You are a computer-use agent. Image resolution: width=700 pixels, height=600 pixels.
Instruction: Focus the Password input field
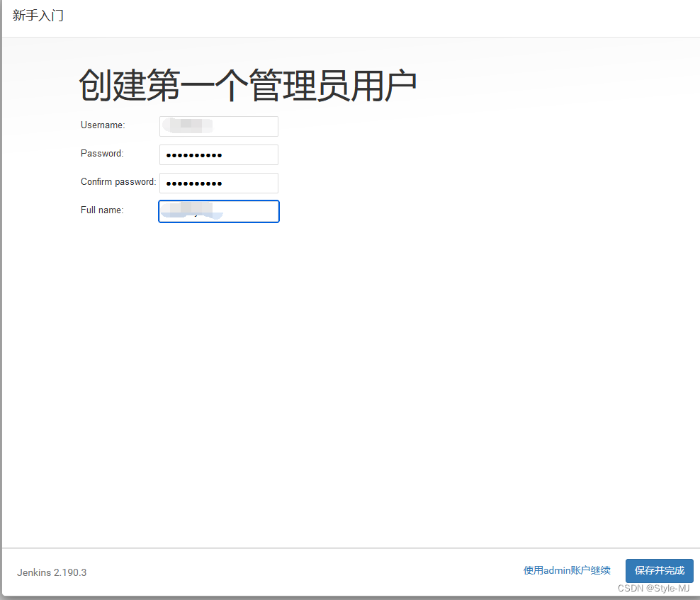pyautogui.click(x=219, y=154)
